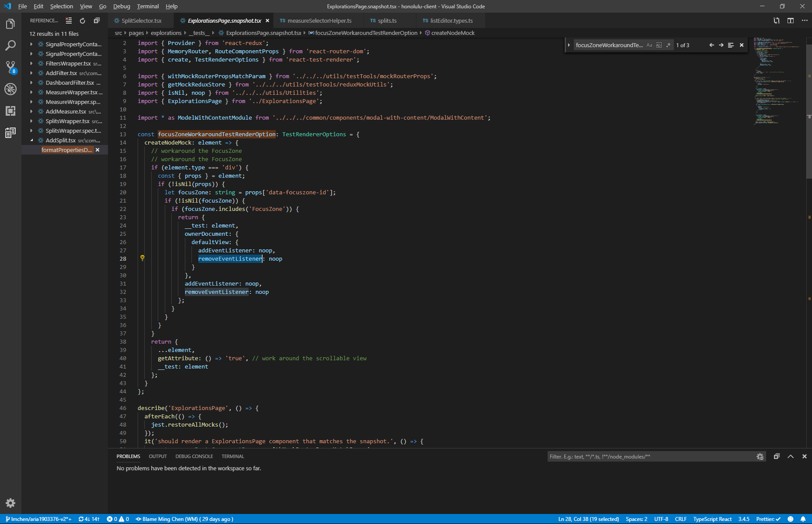812x524 pixels.
Task: Enable Use Regular Expression in the find widget
Action: coord(668,45)
